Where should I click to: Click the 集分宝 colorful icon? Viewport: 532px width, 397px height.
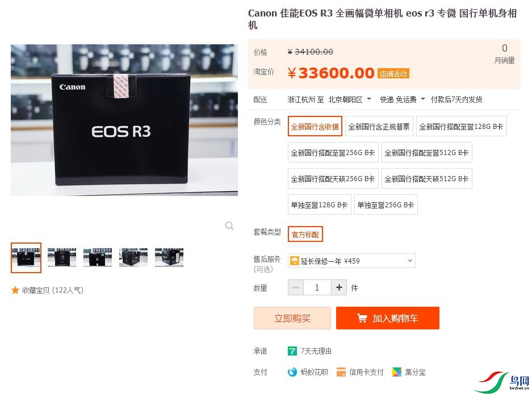[396, 372]
